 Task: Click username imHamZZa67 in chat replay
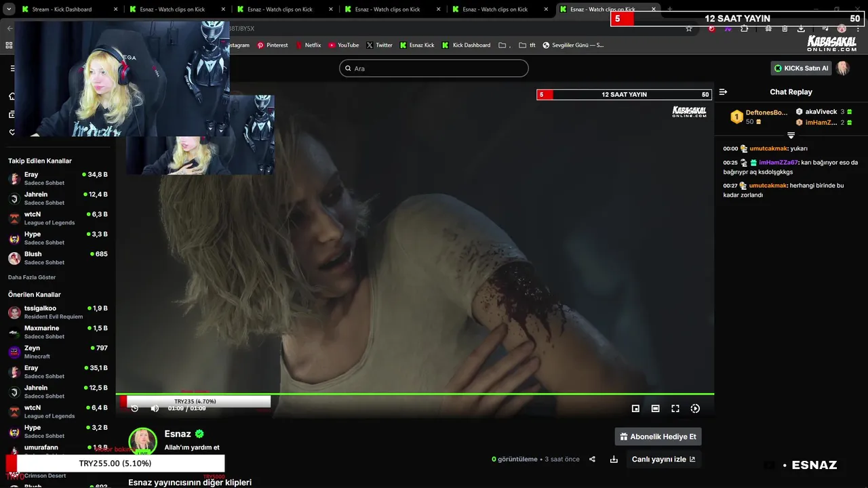point(778,163)
